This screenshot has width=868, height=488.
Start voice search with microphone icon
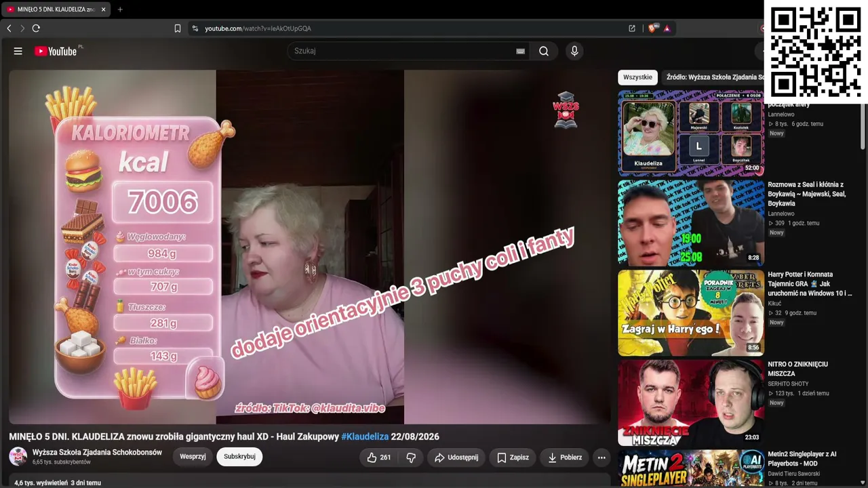[574, 51]
